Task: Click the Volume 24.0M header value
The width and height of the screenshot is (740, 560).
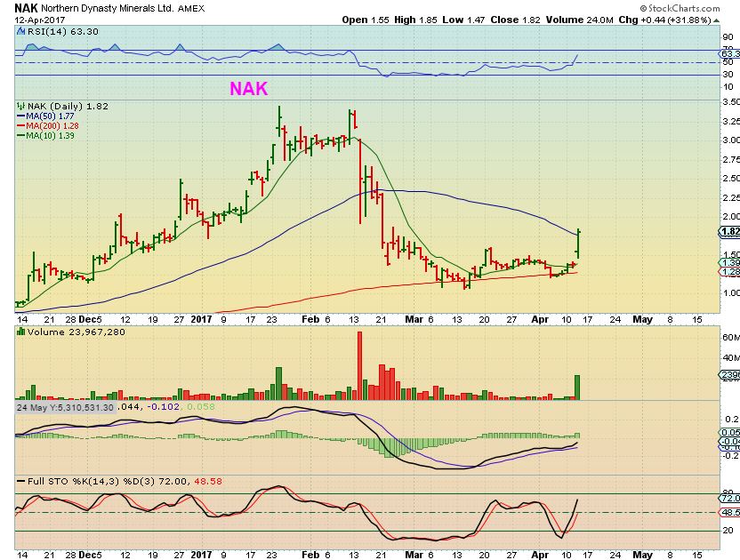Action: tap(580, 20)
